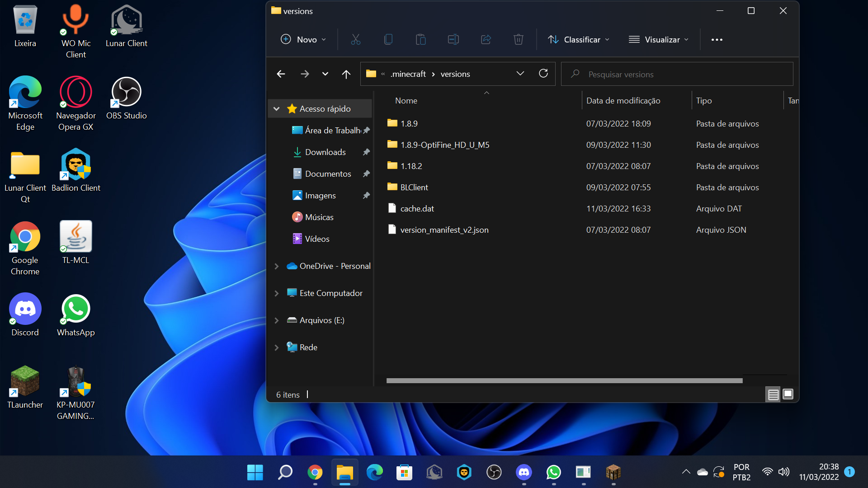
Task: Open the three-dots more options menu
Action: [x=717, y=40]
